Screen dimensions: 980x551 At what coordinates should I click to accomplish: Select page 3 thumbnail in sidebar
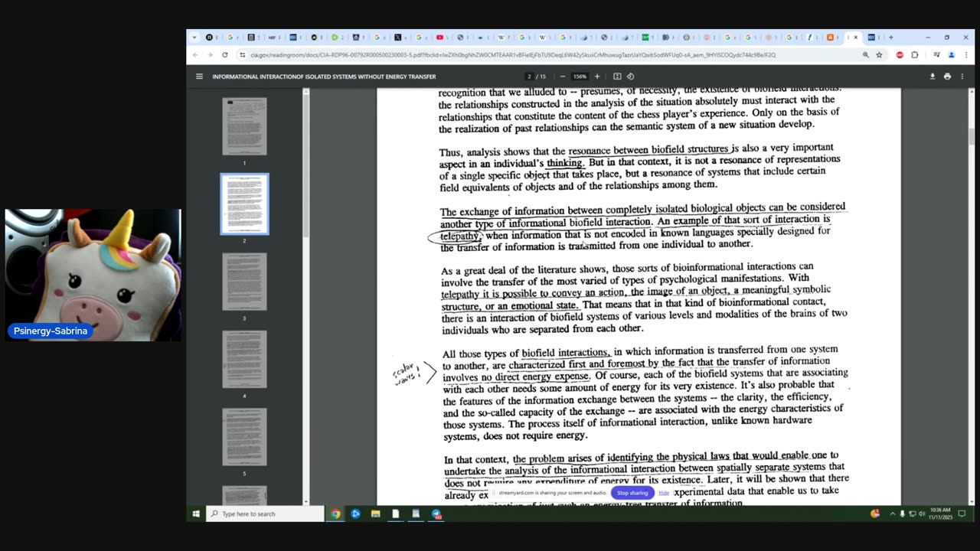tap(245, 282)
